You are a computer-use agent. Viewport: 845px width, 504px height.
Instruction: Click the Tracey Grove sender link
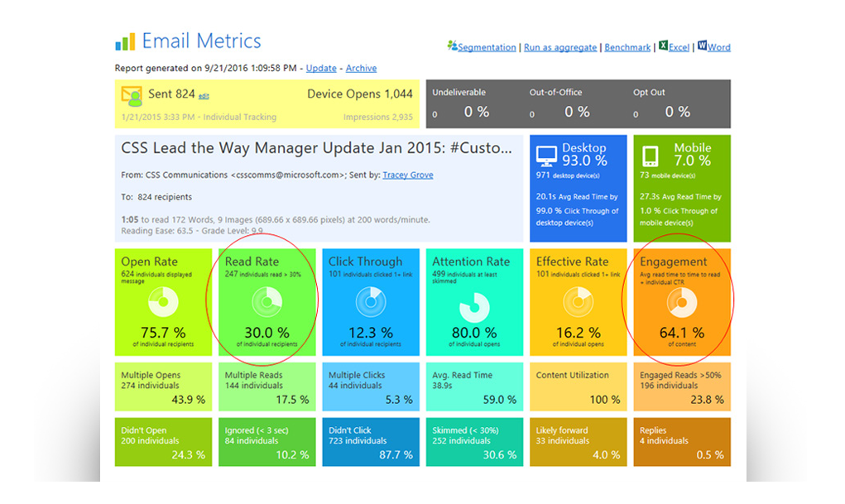click(x=408, y=175)
